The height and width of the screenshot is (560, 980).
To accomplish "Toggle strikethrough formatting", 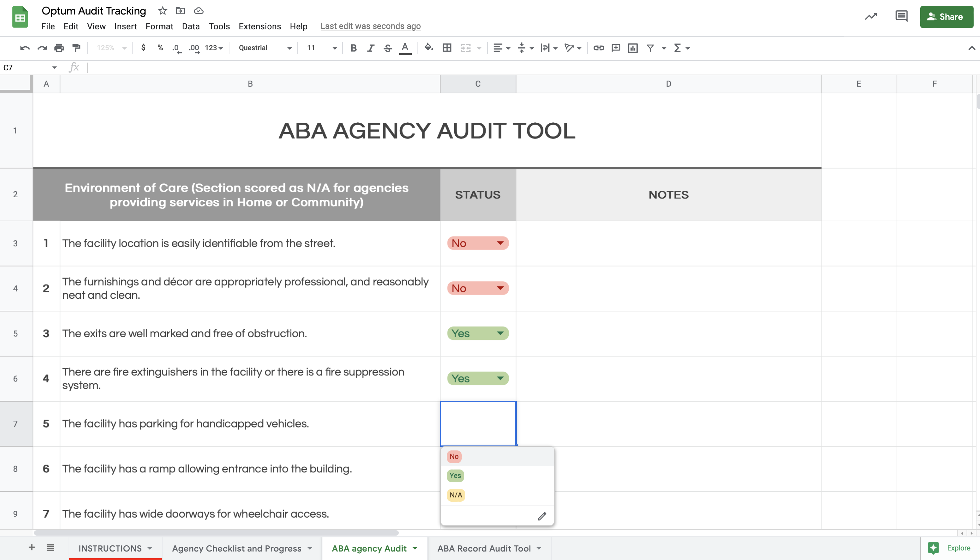I will (388, 48).
